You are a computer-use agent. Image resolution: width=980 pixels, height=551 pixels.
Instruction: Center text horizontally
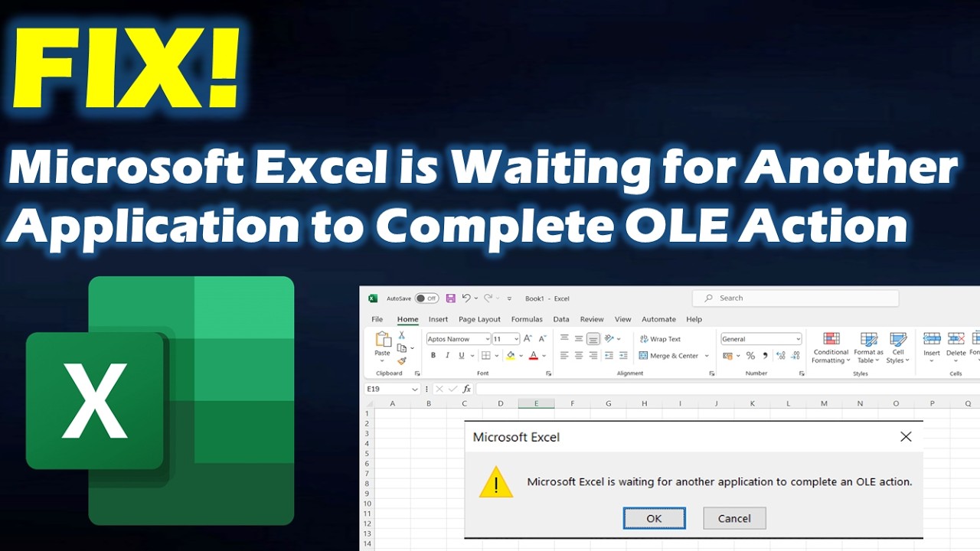(x=579, y=356)
